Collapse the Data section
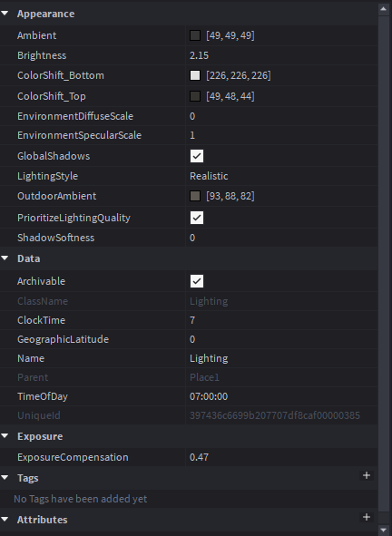 (x=5, y=258)
